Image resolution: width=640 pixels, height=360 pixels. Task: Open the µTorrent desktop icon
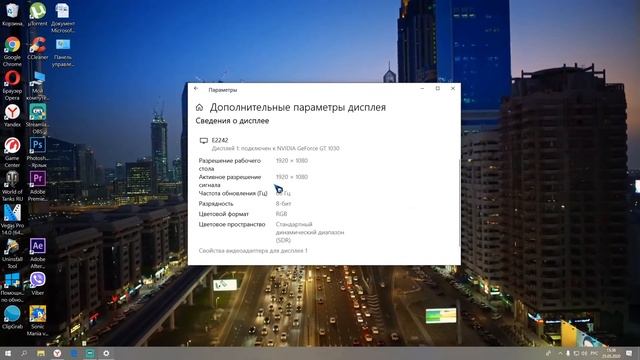pos(38,14)
